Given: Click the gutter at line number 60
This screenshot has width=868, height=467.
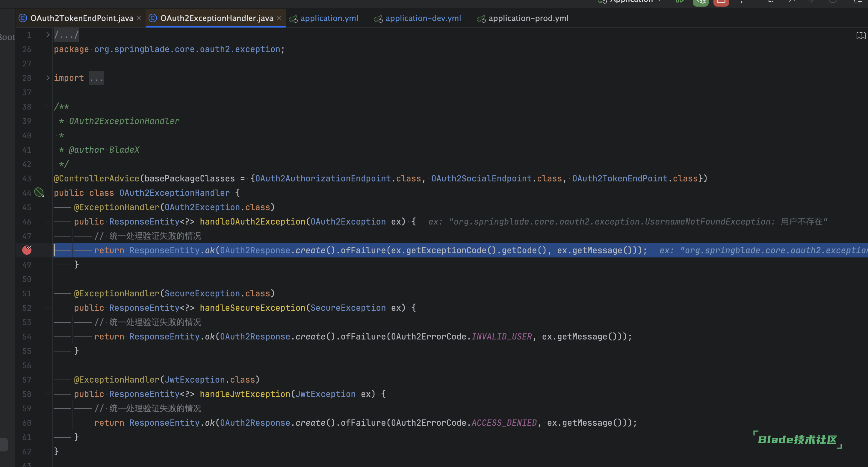Looking at the screenshot, I should [27, 423].
